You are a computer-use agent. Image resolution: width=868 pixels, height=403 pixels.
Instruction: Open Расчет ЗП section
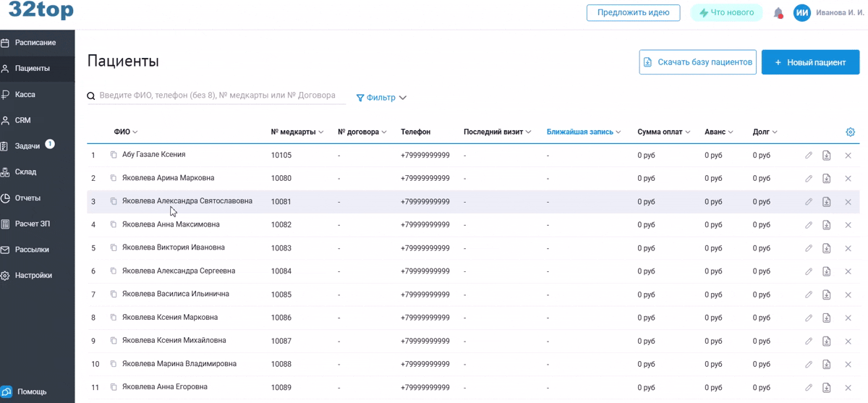point(37,224)
